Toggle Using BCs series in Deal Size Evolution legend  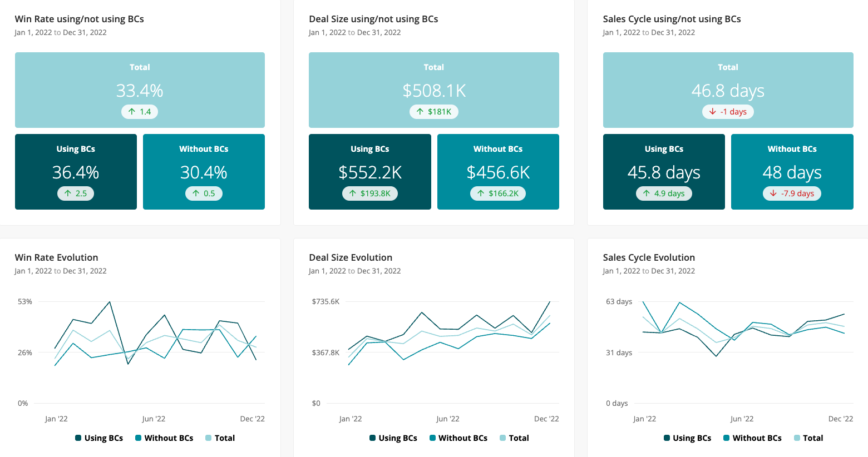point(393,438)
